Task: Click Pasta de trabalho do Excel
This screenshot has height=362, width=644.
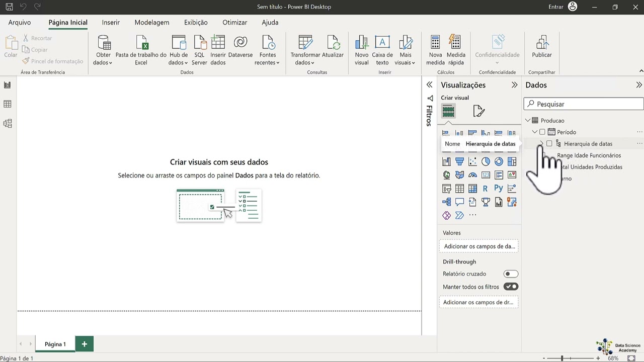Action: (141, 50)
